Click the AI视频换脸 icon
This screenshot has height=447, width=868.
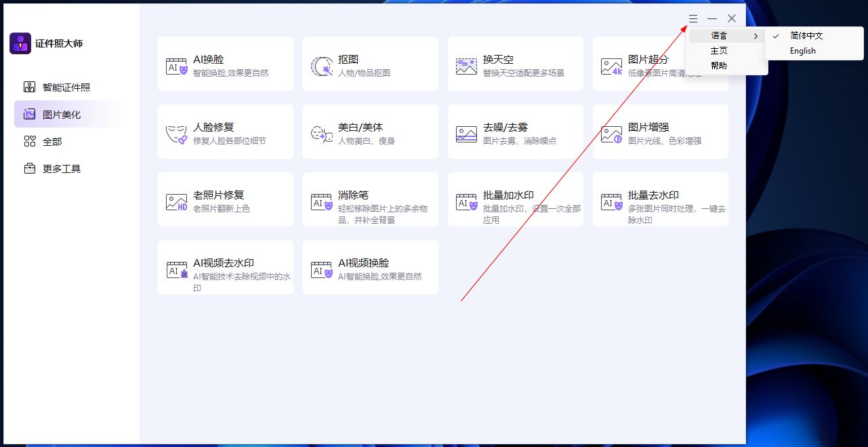tap(322, 269)
